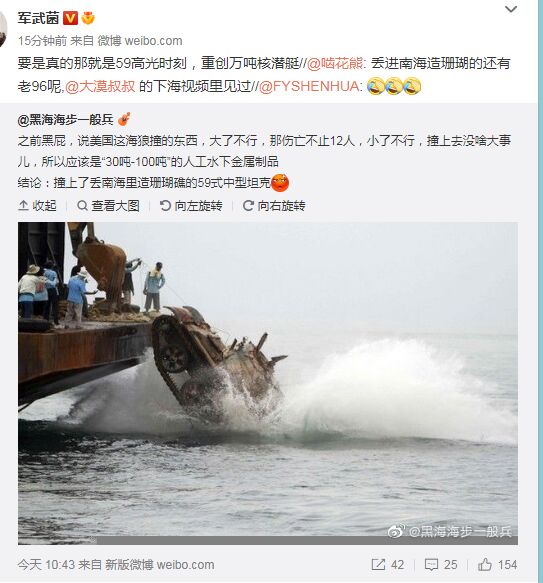
Task: Click the tank splash photo
Action: [x=268, y=383]
